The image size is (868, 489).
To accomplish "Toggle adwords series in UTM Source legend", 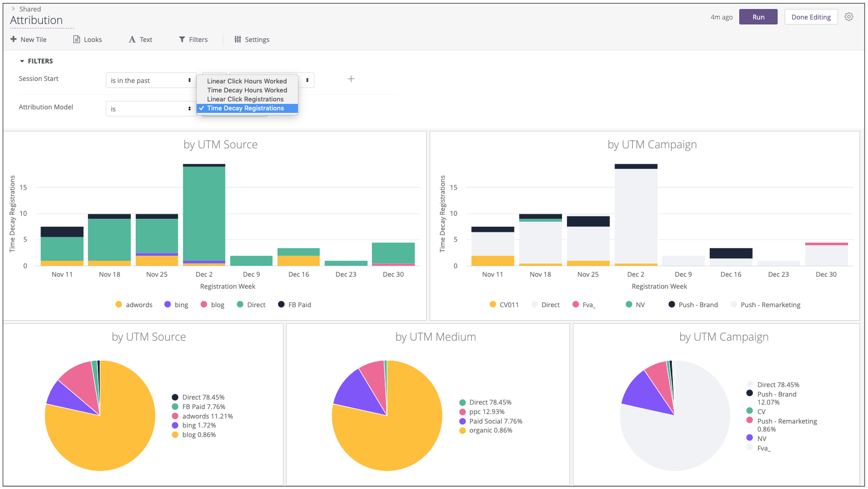I will (x=134, y=305).
